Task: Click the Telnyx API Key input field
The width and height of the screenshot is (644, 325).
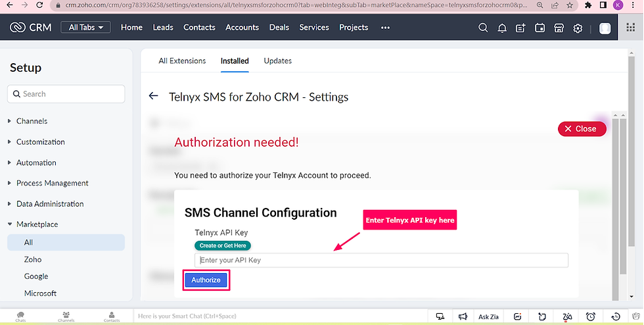Action: coord(381,260)
